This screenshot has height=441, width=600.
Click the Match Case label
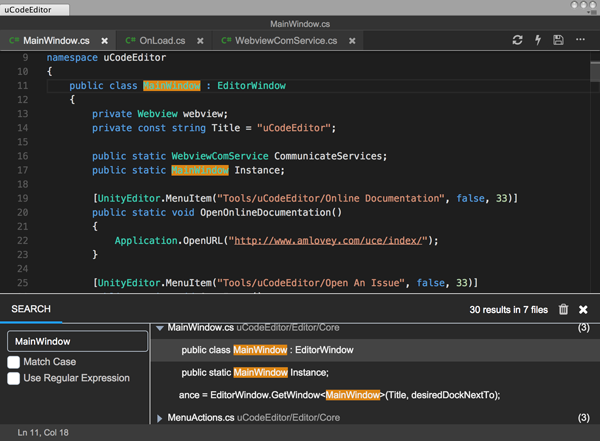coord(50,362)
